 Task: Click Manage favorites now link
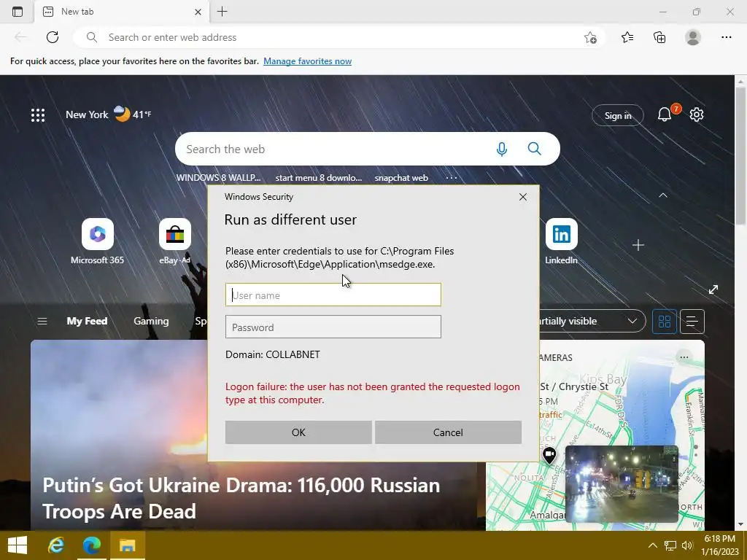[307, 61]
